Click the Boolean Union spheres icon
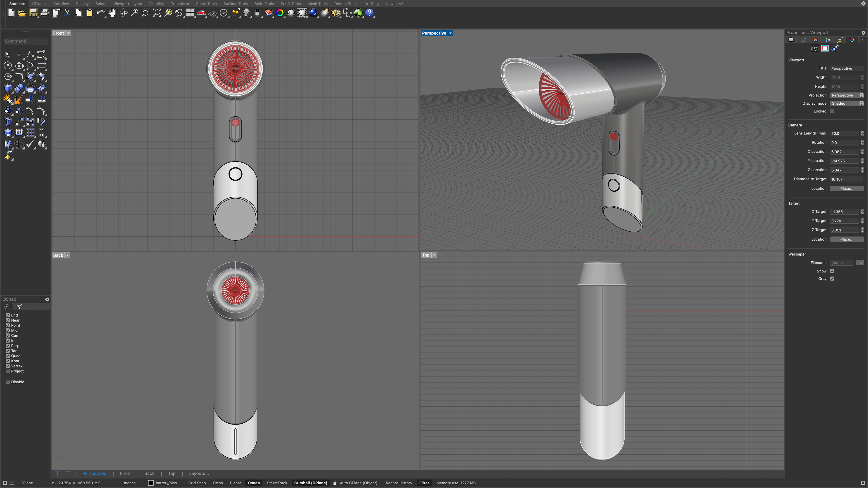The image size is (868, 488). point(19,88)
